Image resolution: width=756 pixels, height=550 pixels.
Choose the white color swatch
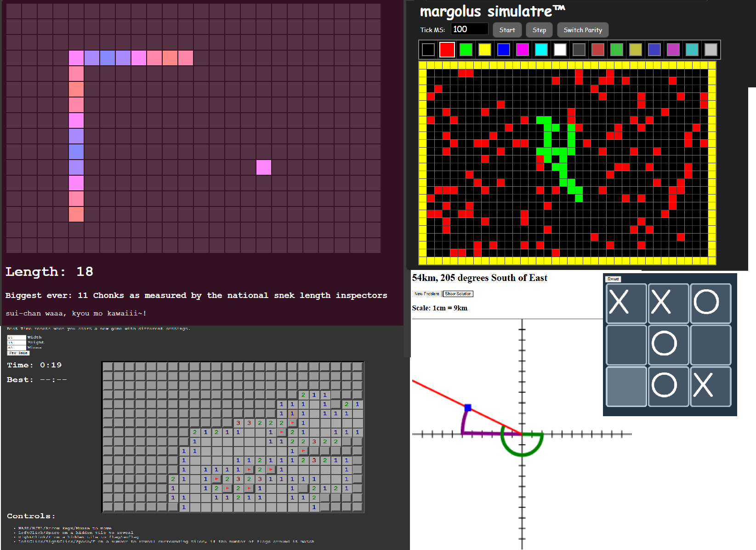(560, 50)
